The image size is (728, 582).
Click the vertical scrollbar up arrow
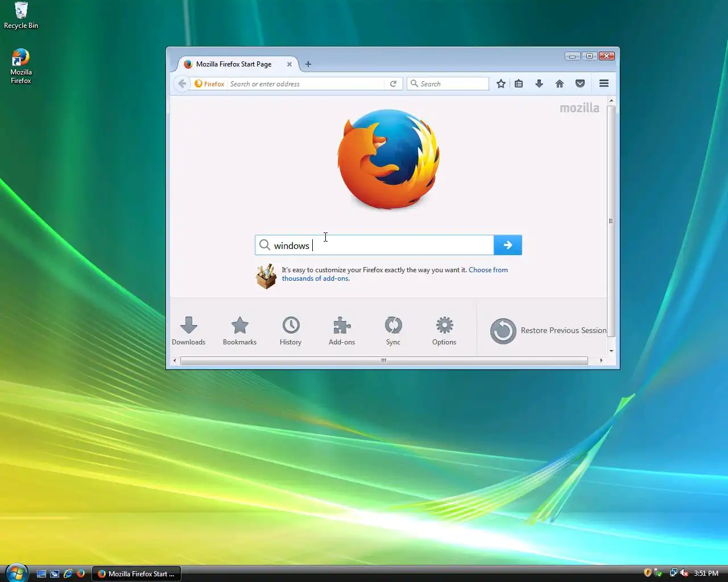[611, 101]
